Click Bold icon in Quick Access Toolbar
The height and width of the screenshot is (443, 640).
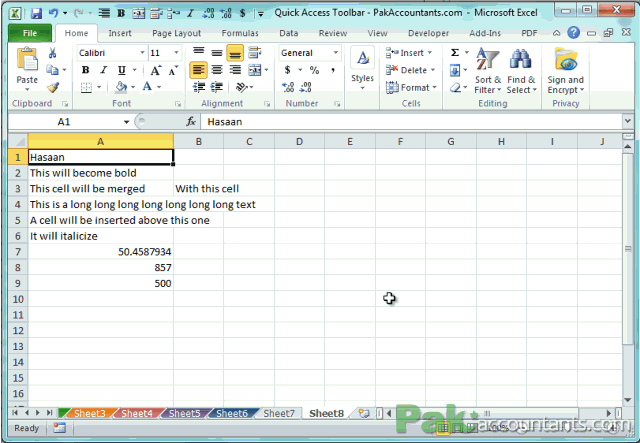[x=121, y=13]
